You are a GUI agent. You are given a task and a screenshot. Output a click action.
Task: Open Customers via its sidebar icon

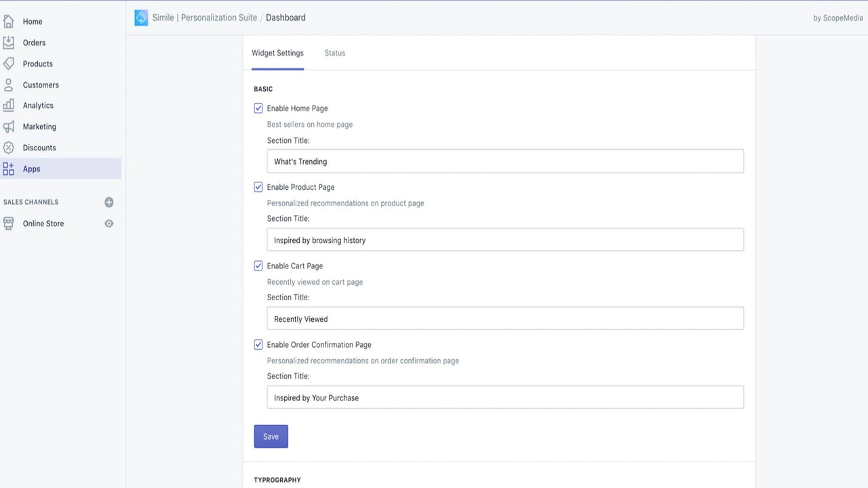click(9, 84)
